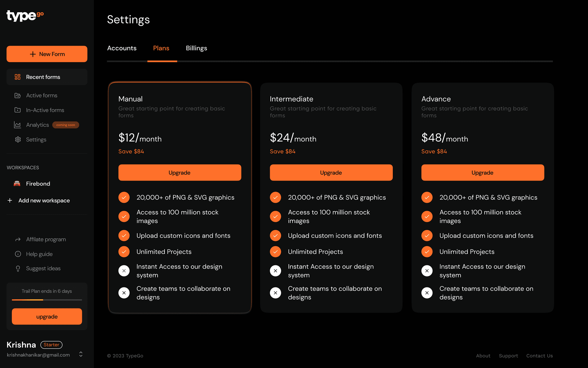Add new workspace via plus icon
The width and height of the screenshot is (588, 368).
click(10, 200)
